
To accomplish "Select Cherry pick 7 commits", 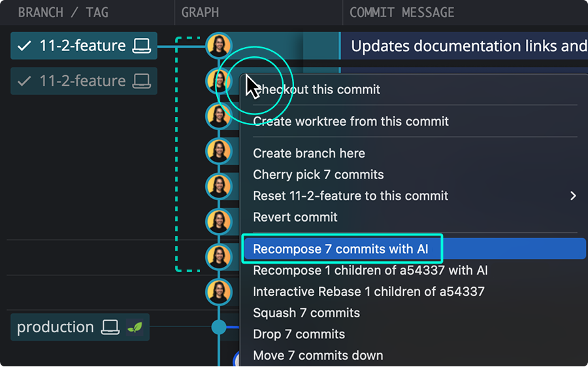I will pyautogui.click(x=318, y=175).
